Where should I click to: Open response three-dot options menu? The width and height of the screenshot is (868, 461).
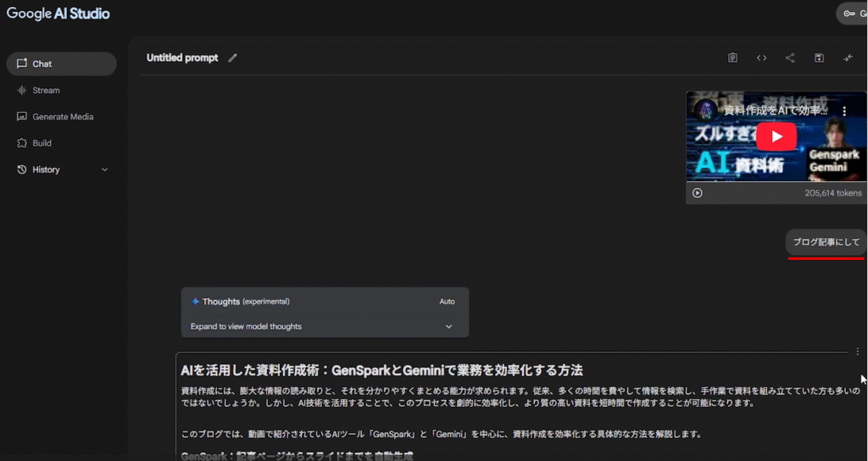tap(857, 352)
